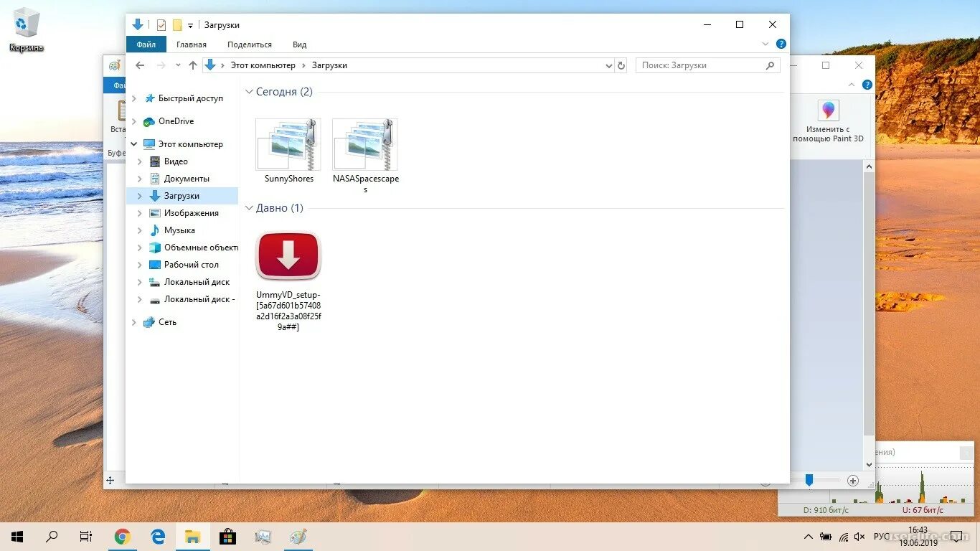Open Task View on the taskbar

[86, 536]
